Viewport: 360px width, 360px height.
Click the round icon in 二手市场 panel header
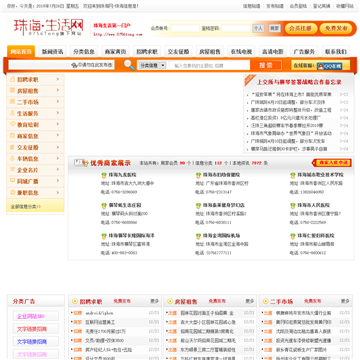click(x=265, y=301)
